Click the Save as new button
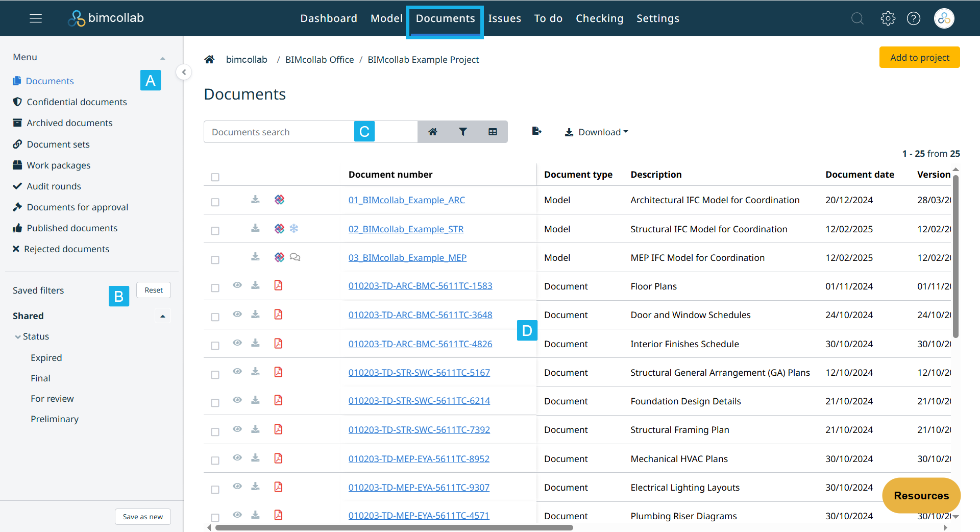 [143, 517]
